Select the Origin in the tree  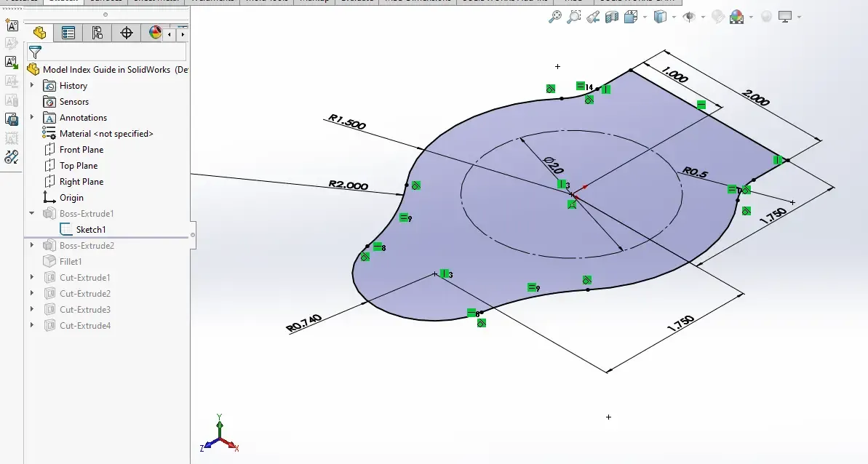point(63,198)
